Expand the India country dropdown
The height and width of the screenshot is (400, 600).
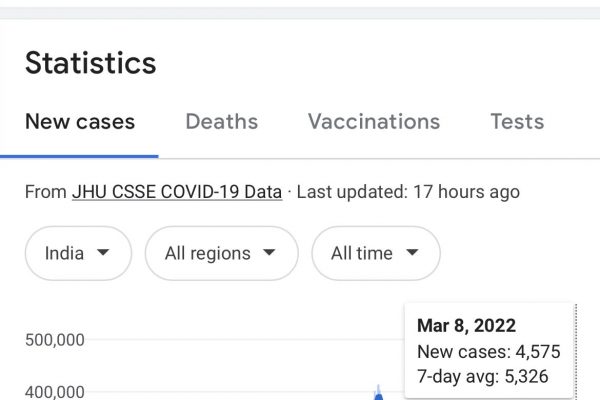78,253
